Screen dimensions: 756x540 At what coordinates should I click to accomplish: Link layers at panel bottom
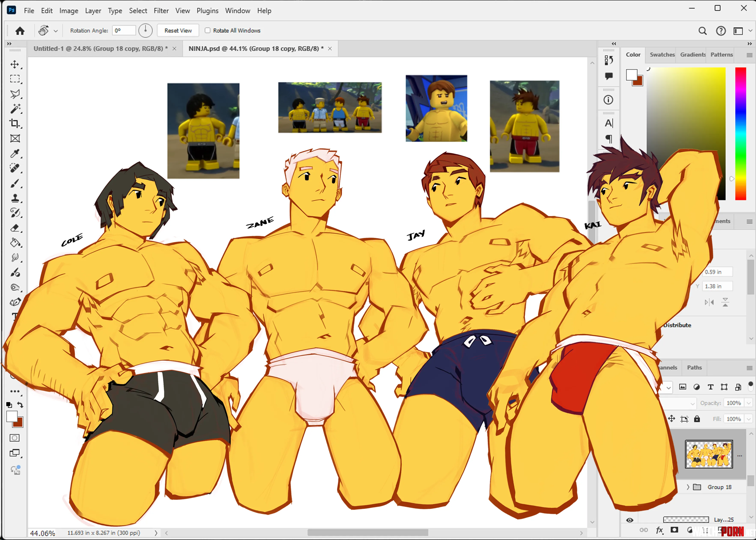[x=644, y=530]
